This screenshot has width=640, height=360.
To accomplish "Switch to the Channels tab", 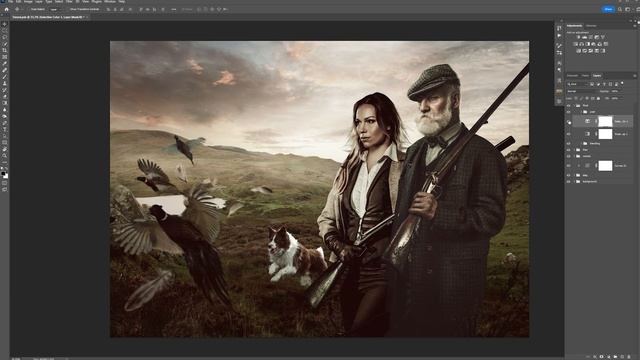I will (x=572, y=76).
